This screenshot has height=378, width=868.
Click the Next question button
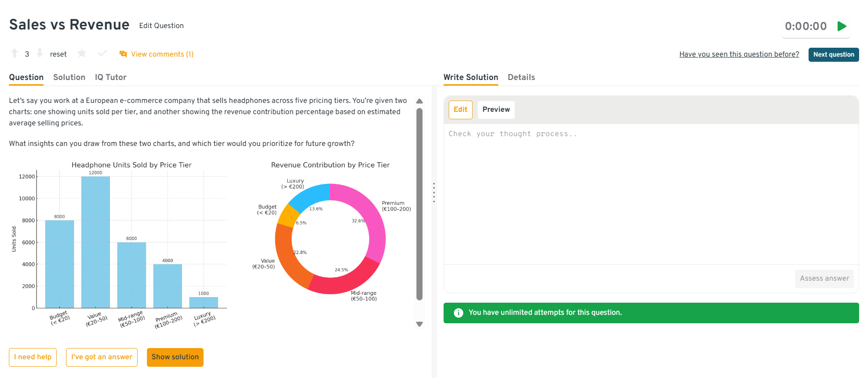click(833, 55)
